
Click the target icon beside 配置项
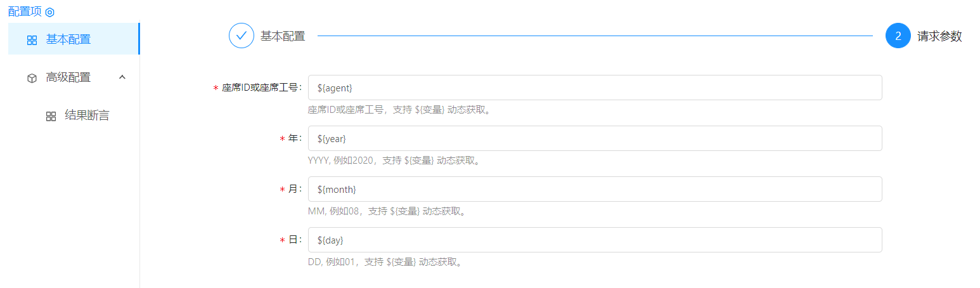pos(50,12)
